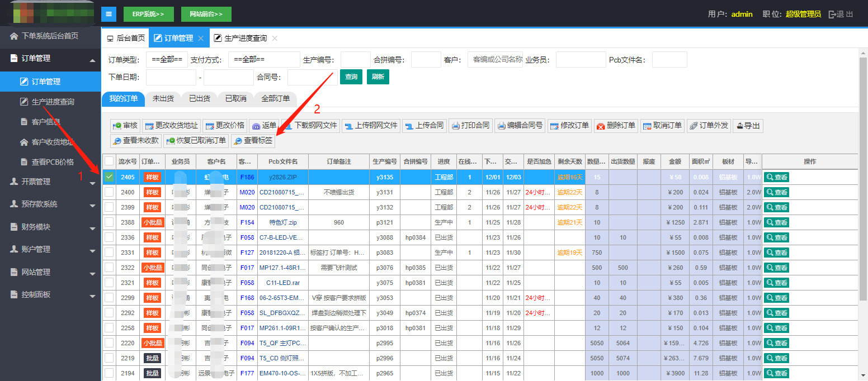Click the hamburger menu toggle icon
Screen dimensions: 868x381
coord(108,14)
